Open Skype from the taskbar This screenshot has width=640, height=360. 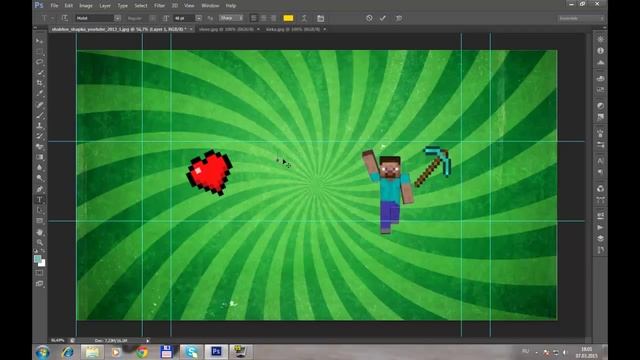pyautogui.click(x=191, y=352)
